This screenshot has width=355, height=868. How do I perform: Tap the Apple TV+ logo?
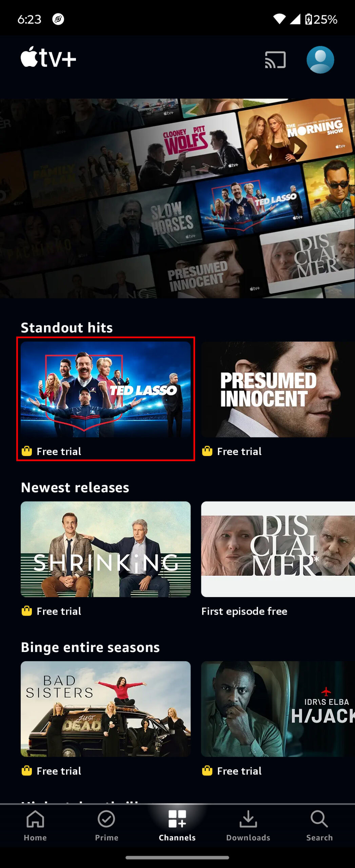(48, 57)
